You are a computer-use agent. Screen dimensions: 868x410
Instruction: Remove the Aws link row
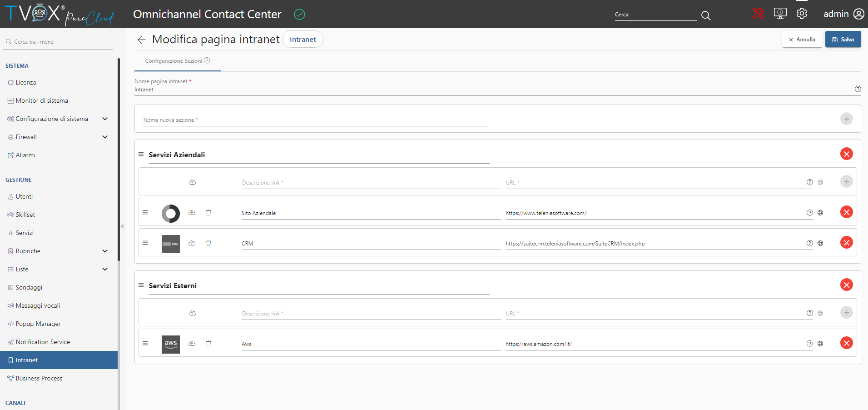(x=846, y=343)
